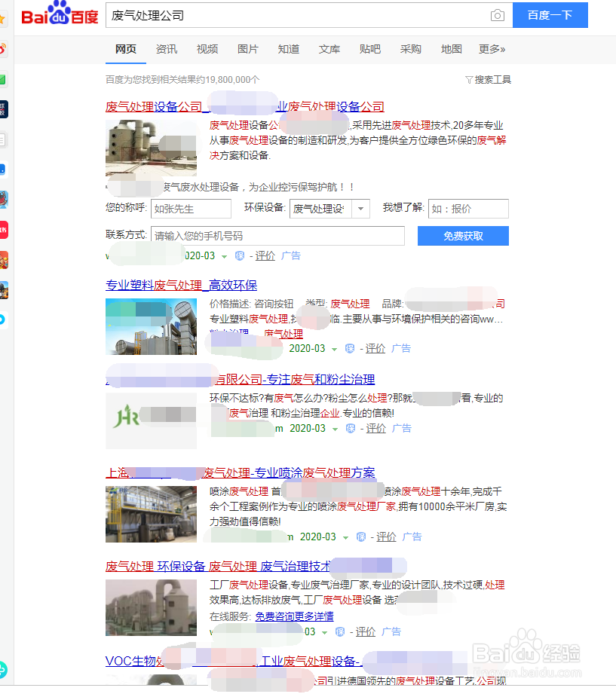
Task: Switch to the 图片 images tab
Action: coord(248,48)
